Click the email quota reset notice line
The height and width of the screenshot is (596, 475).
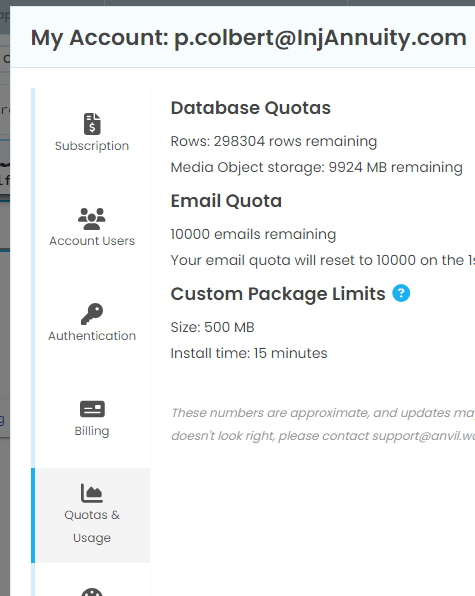click(x=323, y=260)
